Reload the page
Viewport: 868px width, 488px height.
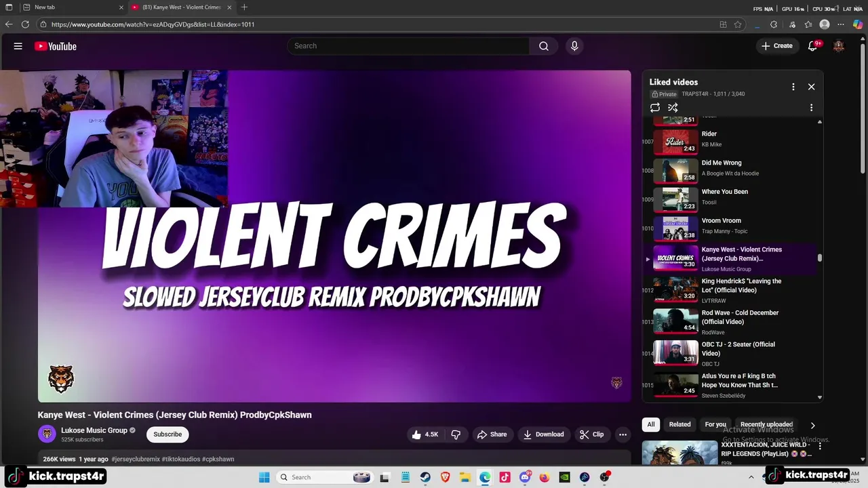(25, 24)
